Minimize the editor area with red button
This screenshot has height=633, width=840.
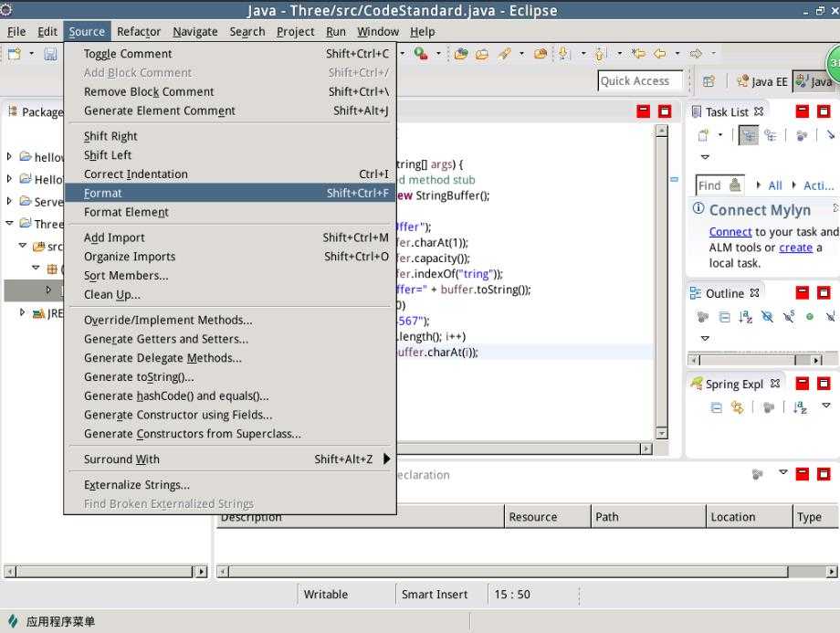[643, 111]
